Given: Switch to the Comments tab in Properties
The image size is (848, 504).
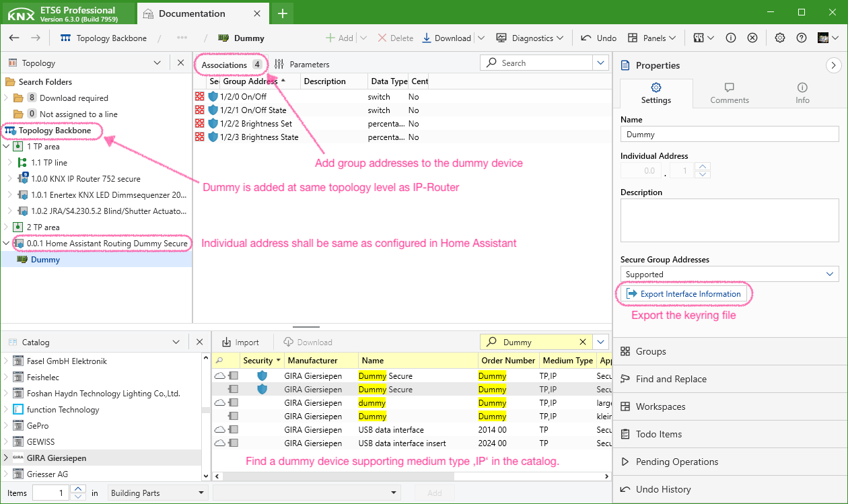Looking at the screenshot, I should tap(729, 94).
